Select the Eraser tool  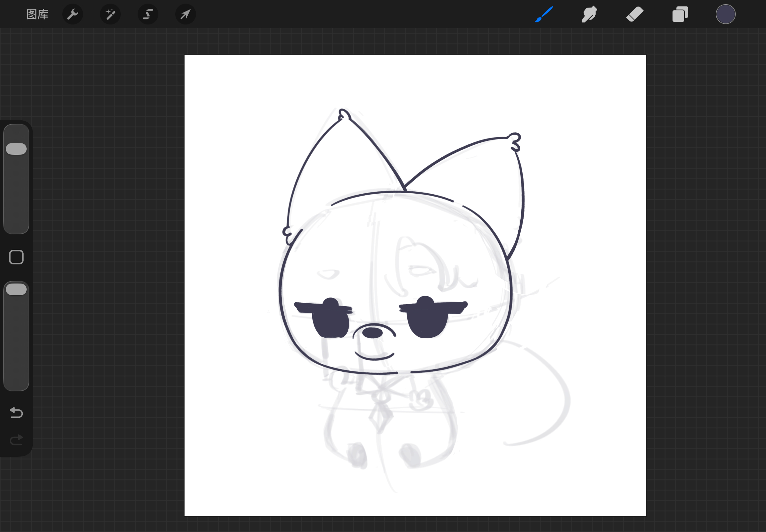[635, 14]
